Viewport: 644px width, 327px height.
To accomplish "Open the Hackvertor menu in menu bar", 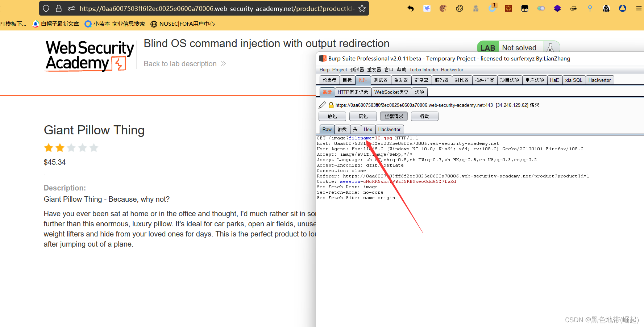I will tap(452, 70).
